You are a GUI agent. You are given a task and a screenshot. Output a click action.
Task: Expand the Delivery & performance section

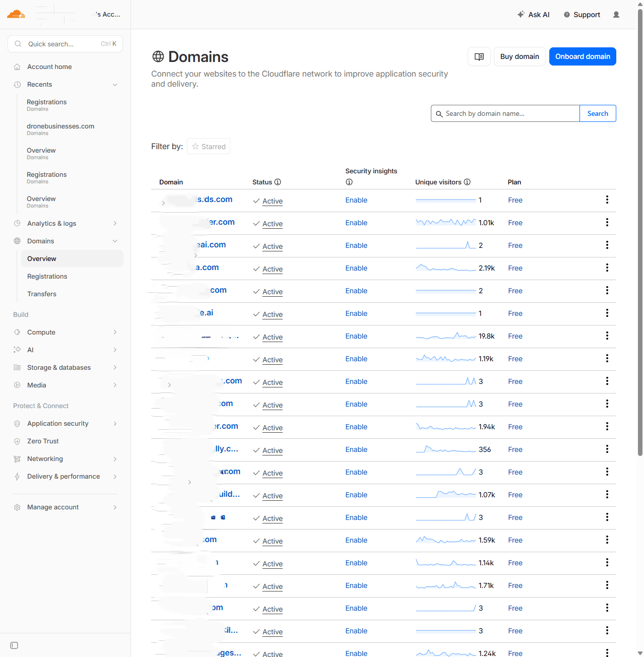click(x=115, y=476)
